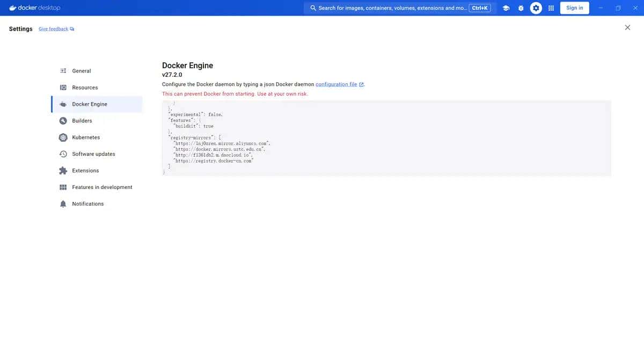Click the Give feedback link
Screen dimensions: 644x342
[54, 29]
